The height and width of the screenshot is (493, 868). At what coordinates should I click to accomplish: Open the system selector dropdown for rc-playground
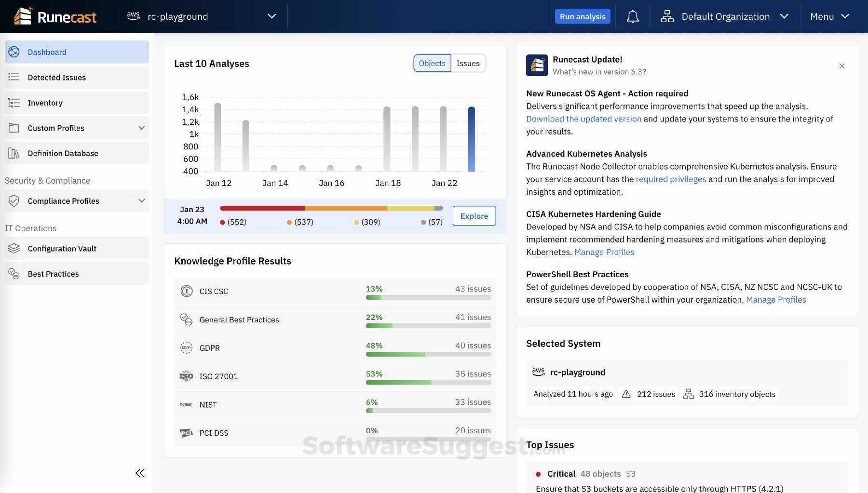pyautogui.click(x=271, y=16)
